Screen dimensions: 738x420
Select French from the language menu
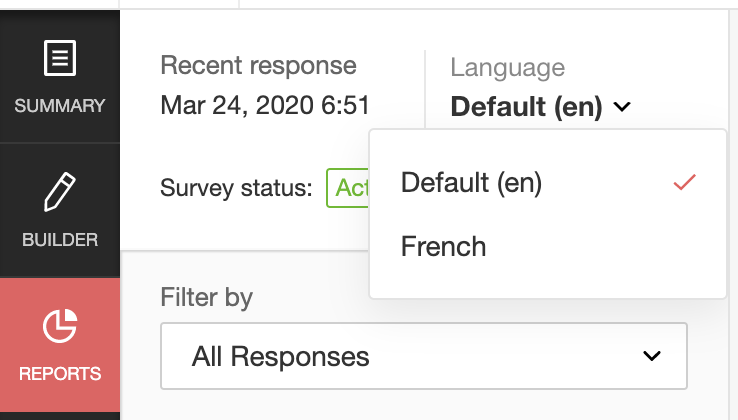click(444, 246)
